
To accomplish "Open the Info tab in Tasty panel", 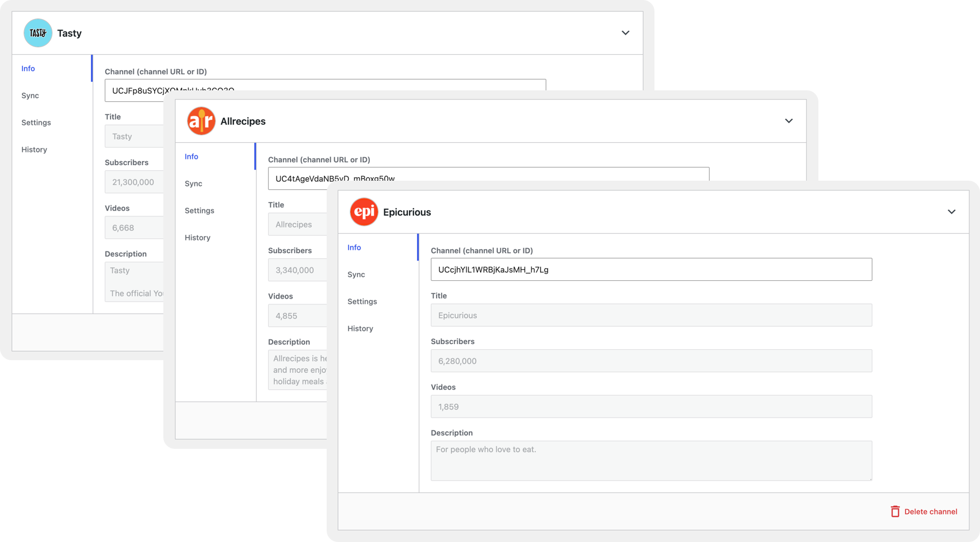I will click(28, 68).
